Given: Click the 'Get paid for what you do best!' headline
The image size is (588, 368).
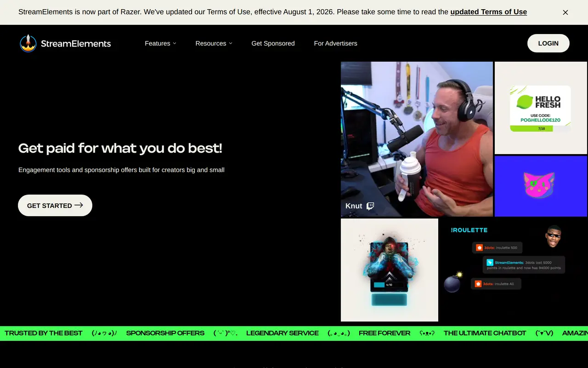Looking at the screenshot, I should (120, 148).
